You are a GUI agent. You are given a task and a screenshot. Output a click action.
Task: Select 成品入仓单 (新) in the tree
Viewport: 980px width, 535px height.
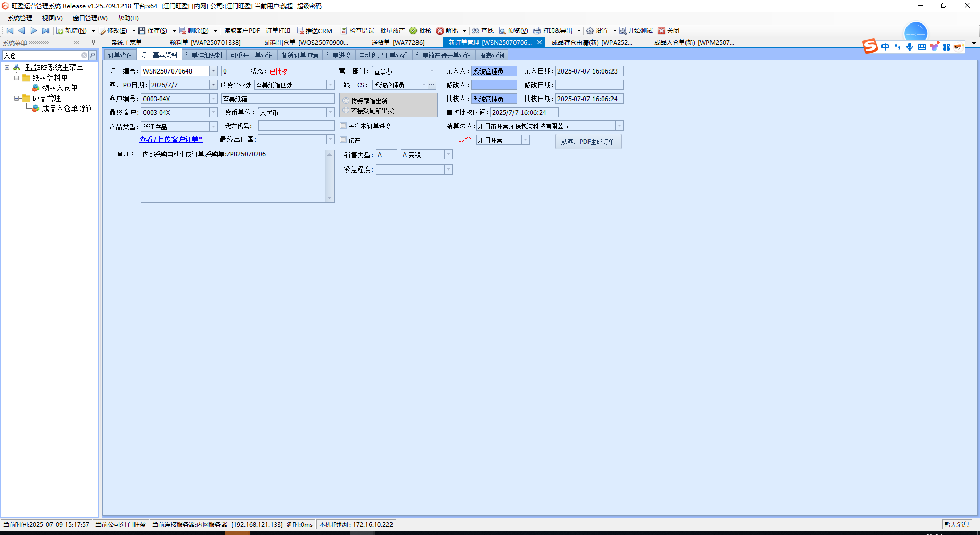point(66,108)
